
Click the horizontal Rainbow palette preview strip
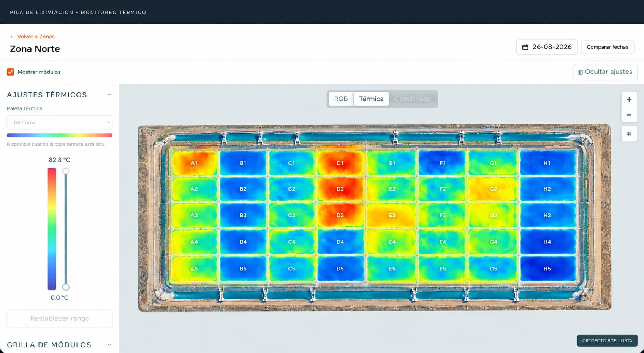60,135
